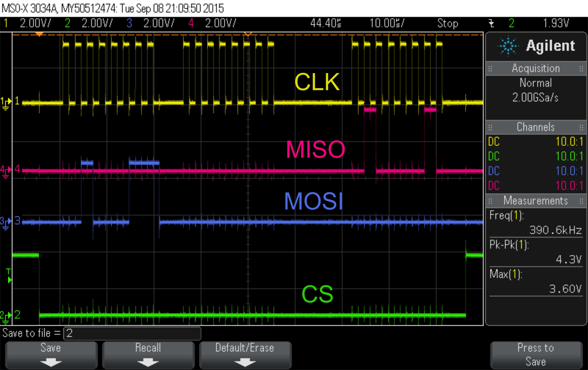The width and height of the screenshot is (588, 370).
Task: Click the yellow CLK annotation label
Action: click(x=317, y=82)
